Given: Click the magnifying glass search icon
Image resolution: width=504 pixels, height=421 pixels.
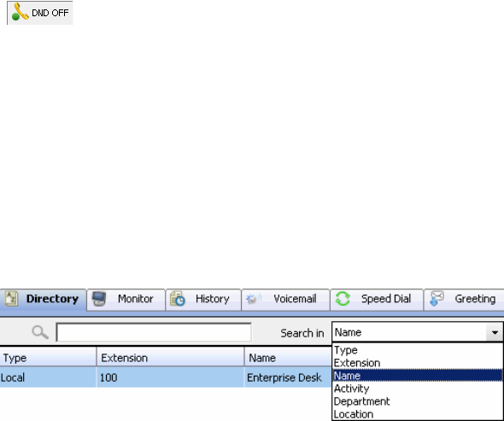Looking at the screenshot, I should (40, 332).
